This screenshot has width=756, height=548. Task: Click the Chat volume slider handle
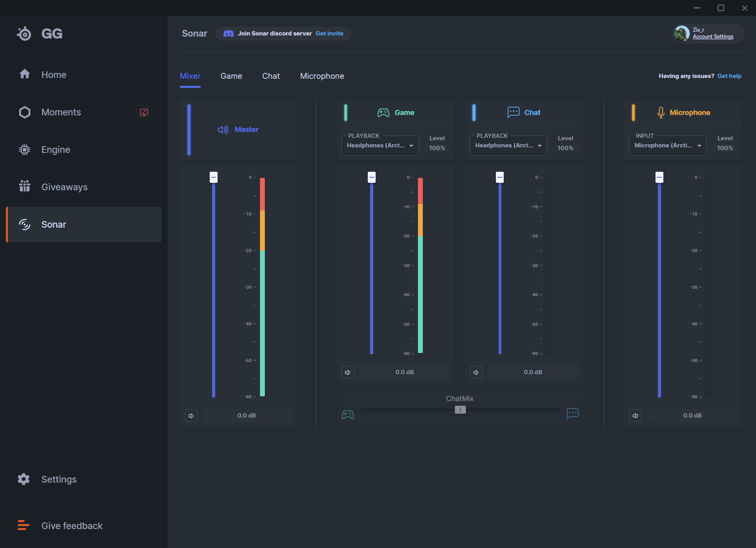500,177
